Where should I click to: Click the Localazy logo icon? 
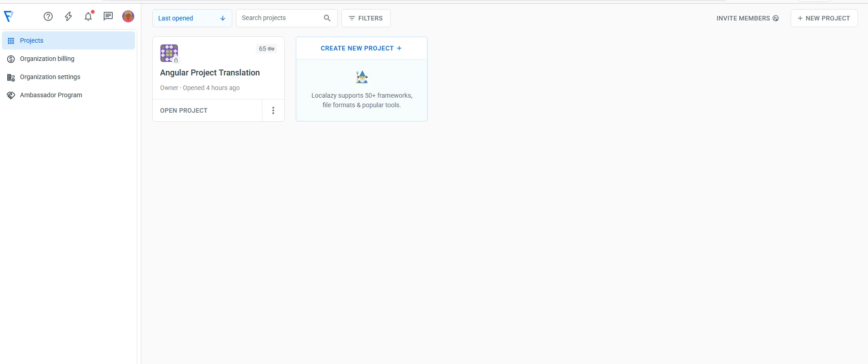[9, 17]
